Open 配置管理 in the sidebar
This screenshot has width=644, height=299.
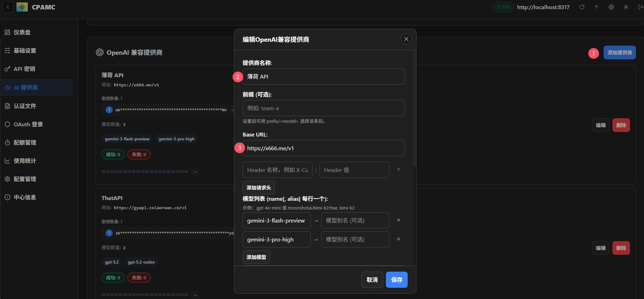point(37,179)
